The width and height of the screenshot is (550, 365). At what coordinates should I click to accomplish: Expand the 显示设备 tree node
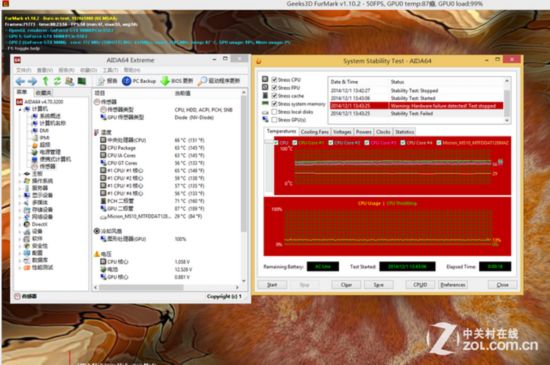pyautogui.click(x=20, y=196)
